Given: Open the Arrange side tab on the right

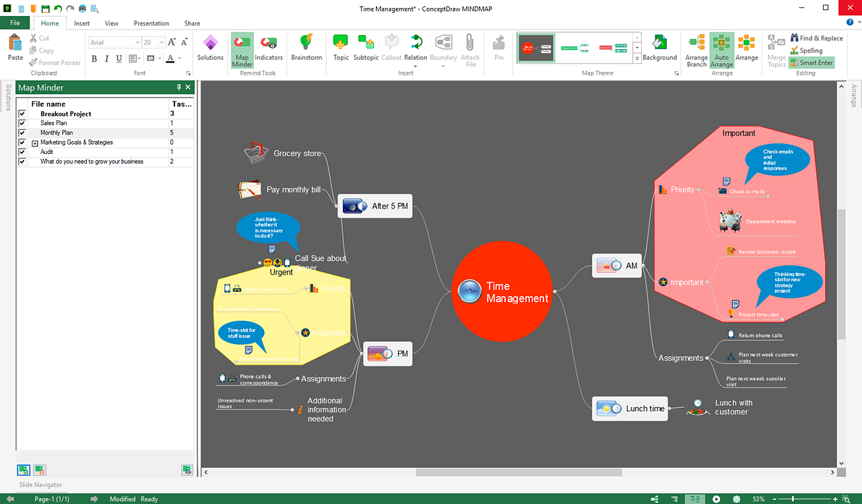Looking at the screenshot, I should click(853, 96).
